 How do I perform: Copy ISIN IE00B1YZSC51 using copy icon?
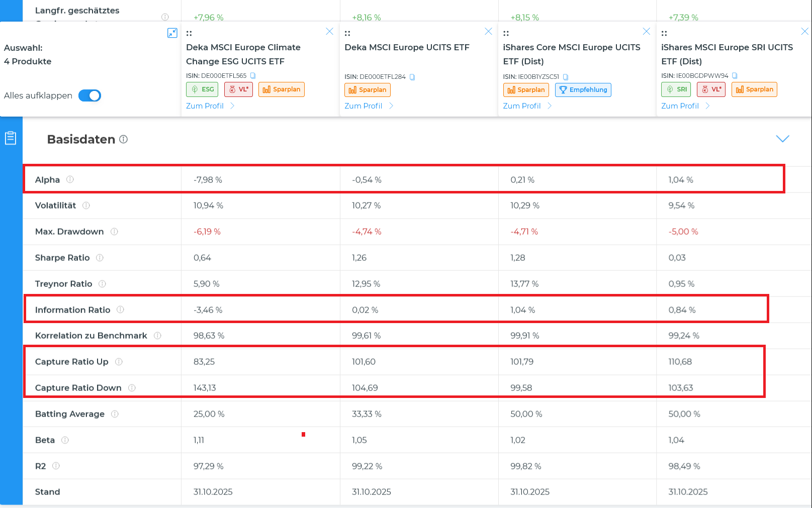[566, 77]
